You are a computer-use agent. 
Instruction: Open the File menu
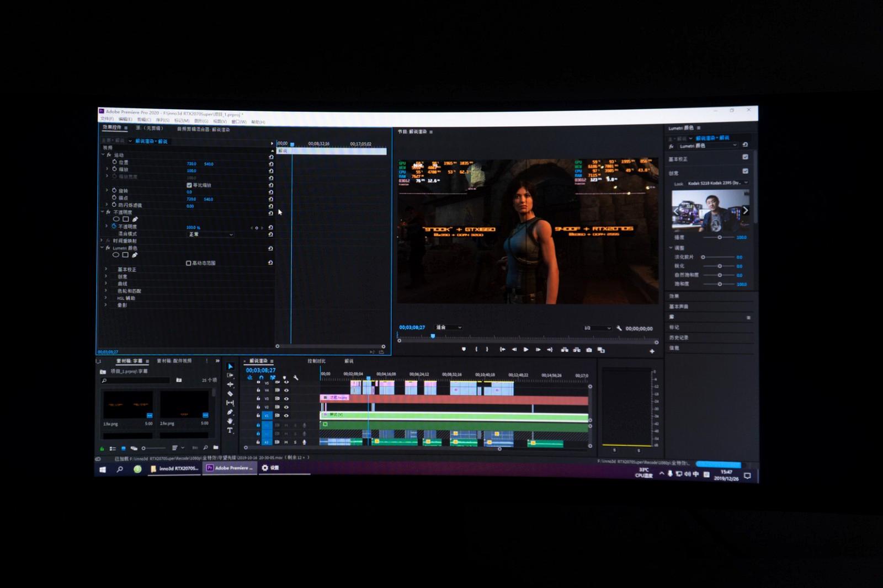coord(107,119)
